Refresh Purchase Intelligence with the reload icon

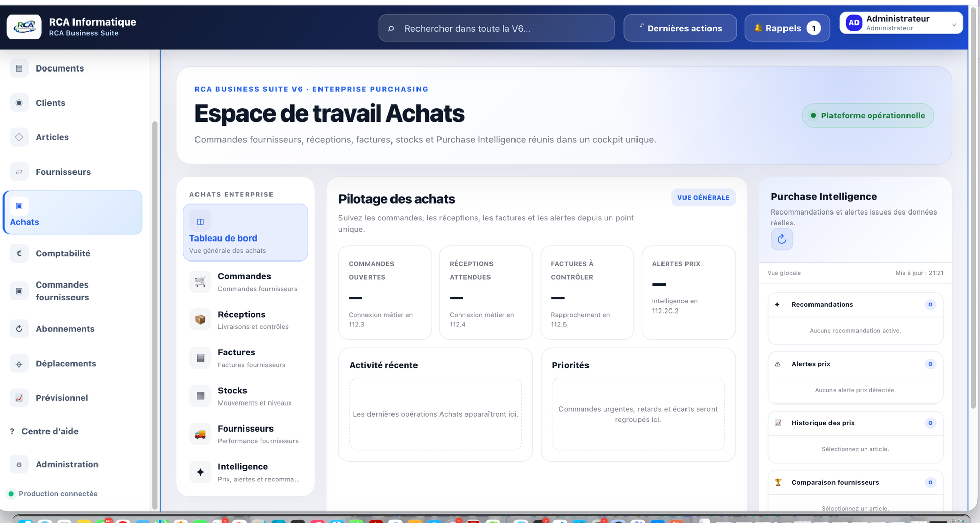coord(781,239)
